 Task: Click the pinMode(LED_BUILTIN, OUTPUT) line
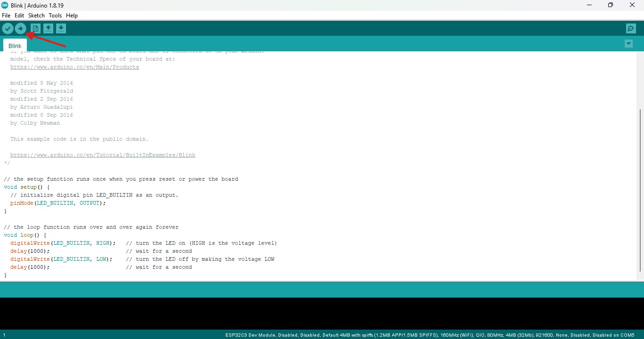[58, 203]
